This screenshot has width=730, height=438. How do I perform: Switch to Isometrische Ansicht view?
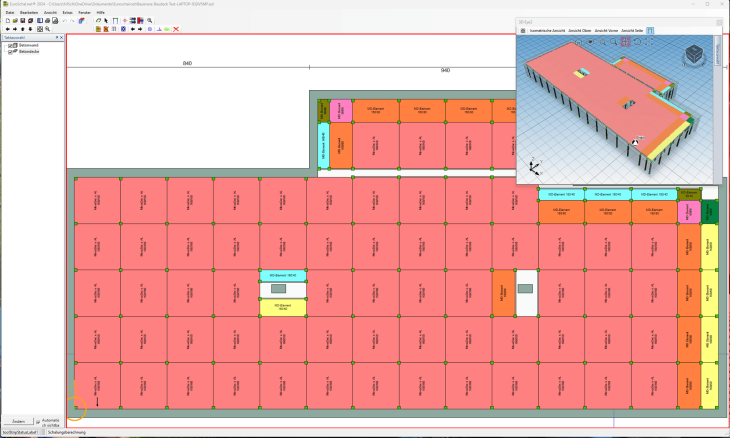pyautogui.click(x=545, y=31)
